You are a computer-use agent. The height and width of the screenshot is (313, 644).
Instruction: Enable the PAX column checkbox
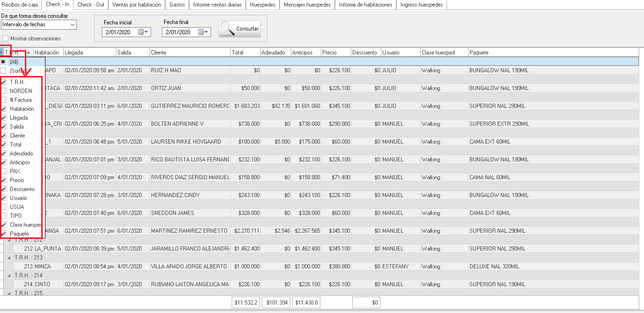coord(4,171)
